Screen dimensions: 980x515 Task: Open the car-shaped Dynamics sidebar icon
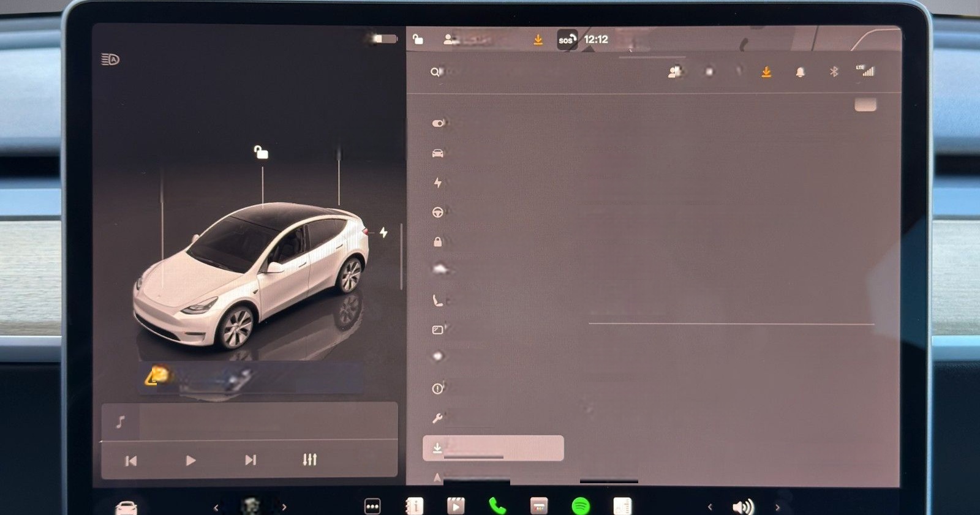pyautogui.click(x=437, y=153)
